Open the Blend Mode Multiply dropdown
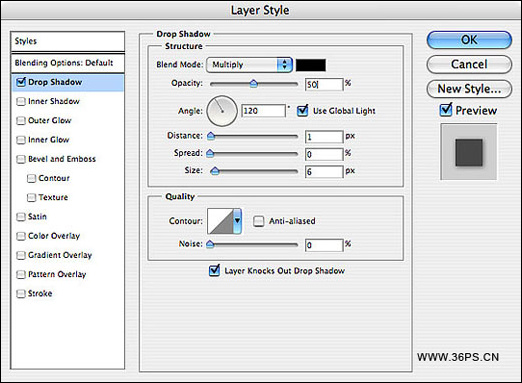This screenshot has width=522, height=383. [249, 65]
